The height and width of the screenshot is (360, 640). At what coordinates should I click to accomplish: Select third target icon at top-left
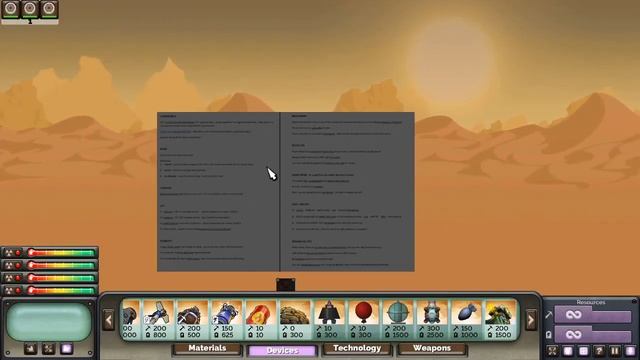coord(49,9)
